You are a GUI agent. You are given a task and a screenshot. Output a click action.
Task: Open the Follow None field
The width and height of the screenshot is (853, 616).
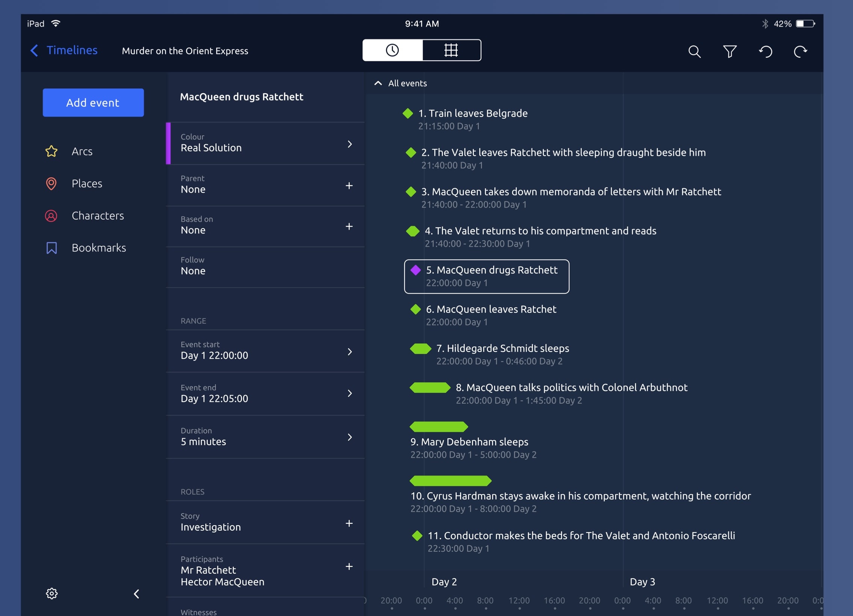click(x=265, y=267)
